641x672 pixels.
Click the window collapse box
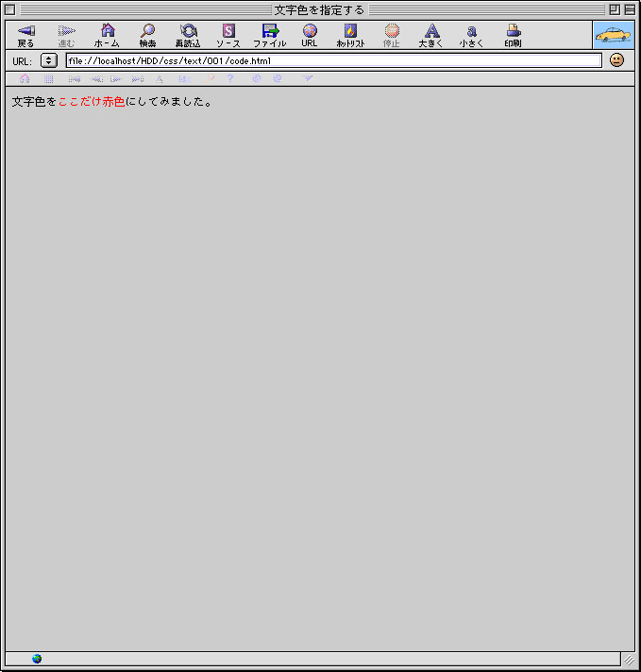coord(630,9)
